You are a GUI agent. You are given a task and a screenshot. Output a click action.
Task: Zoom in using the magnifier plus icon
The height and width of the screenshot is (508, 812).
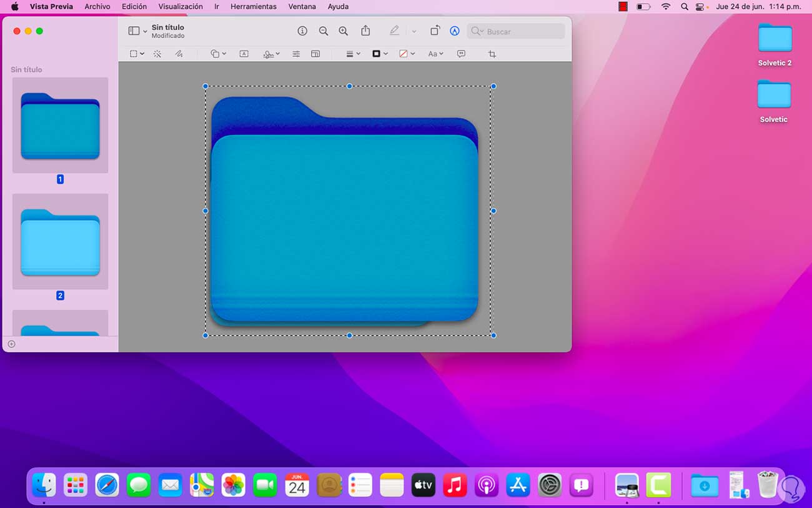(x=343, y=31)
